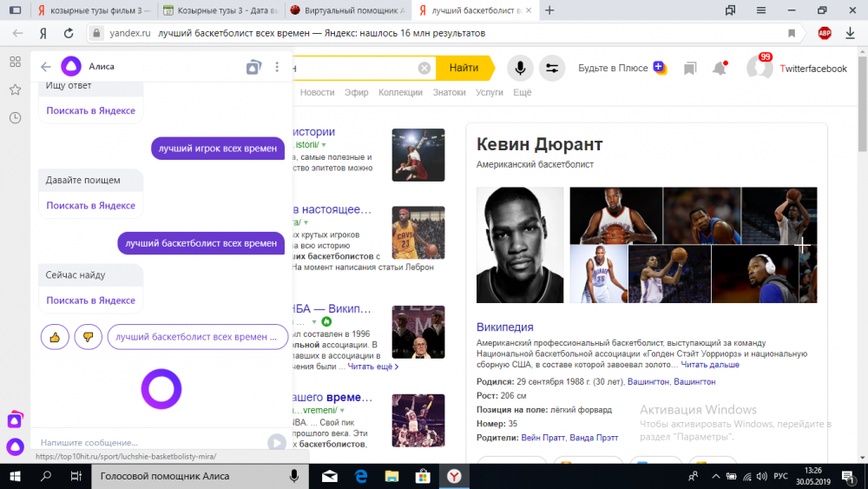This screenshot has height=489, width=868.
Task: Open the first 'Вашингтон' birthplace link
Action: 648,381
